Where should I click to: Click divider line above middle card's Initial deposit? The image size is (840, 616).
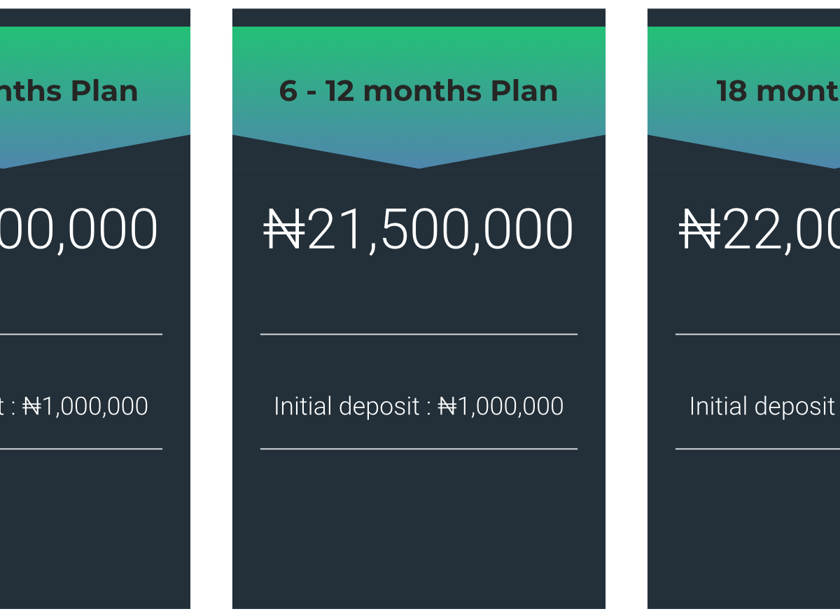pos(419,335)
